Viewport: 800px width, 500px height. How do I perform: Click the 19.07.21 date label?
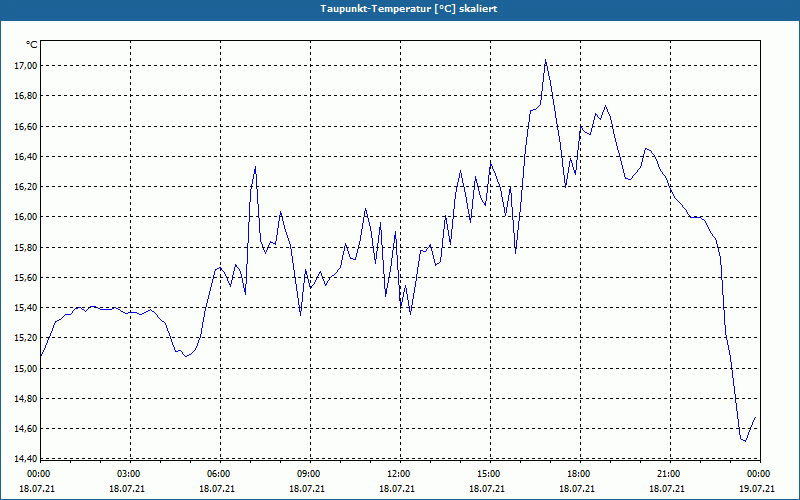758,488
